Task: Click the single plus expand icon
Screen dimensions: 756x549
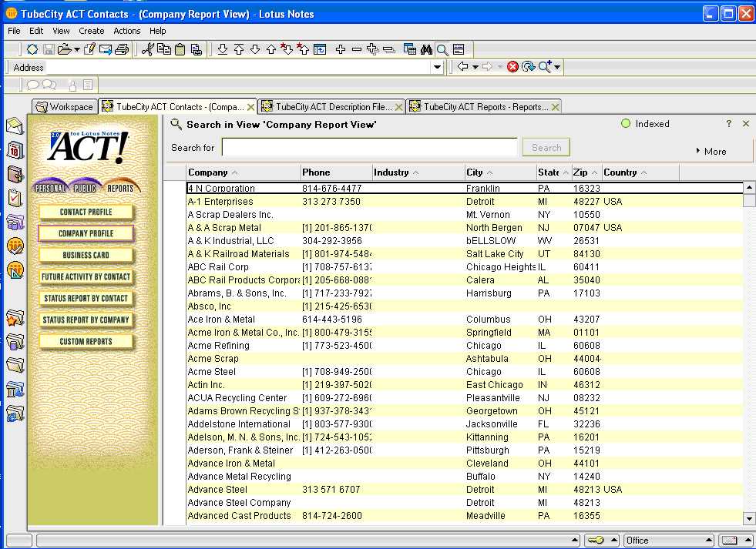Action: tap(341, 49)
